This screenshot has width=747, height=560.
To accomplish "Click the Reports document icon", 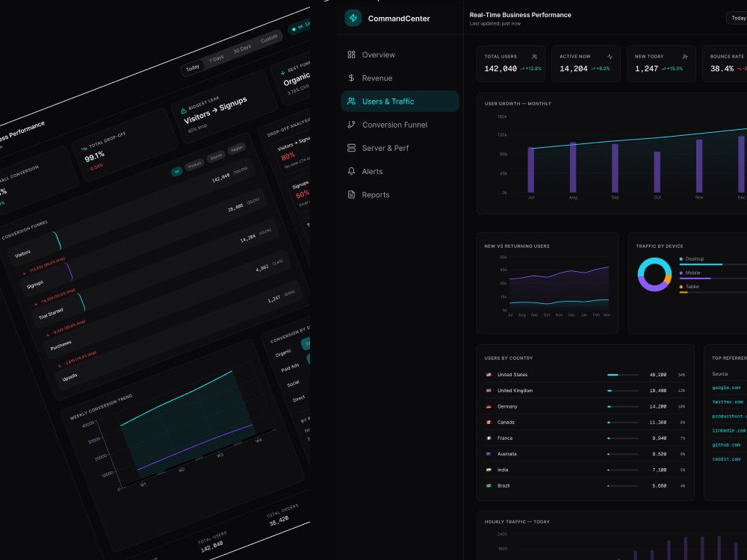I will click(x=351, y=195).
